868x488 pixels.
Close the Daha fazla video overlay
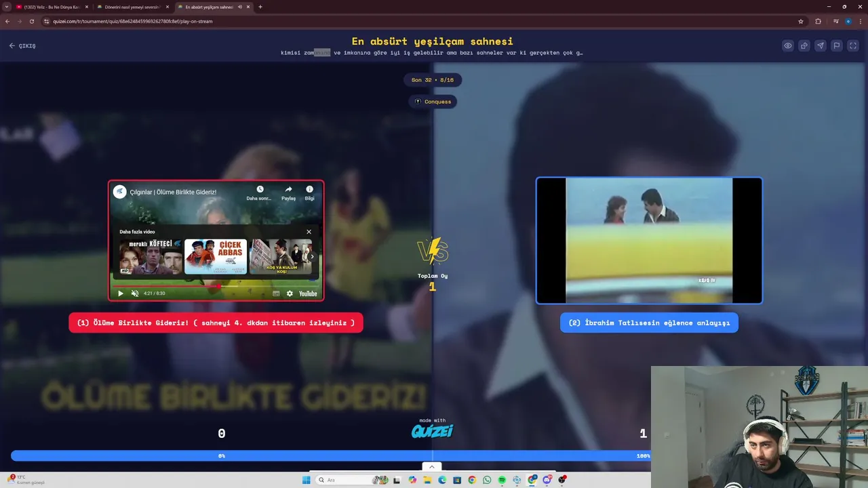tap(309, 232)
